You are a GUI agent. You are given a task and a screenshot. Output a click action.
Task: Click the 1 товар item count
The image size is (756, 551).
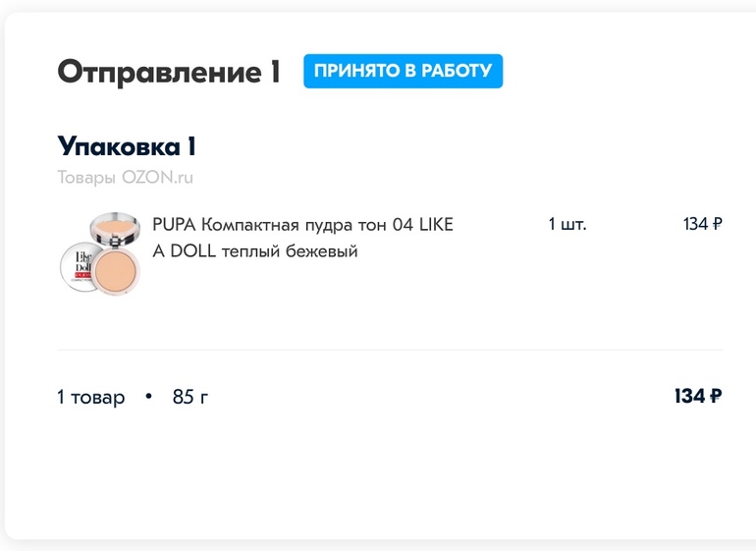pyautogui.click(x=91, y=397)
